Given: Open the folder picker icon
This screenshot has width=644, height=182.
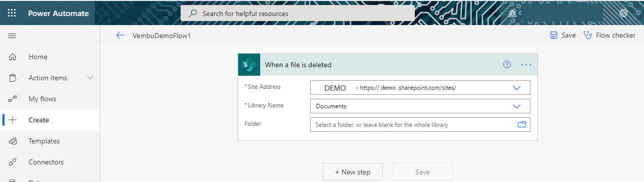Looking at the screenshot, I should pos(522,125).
